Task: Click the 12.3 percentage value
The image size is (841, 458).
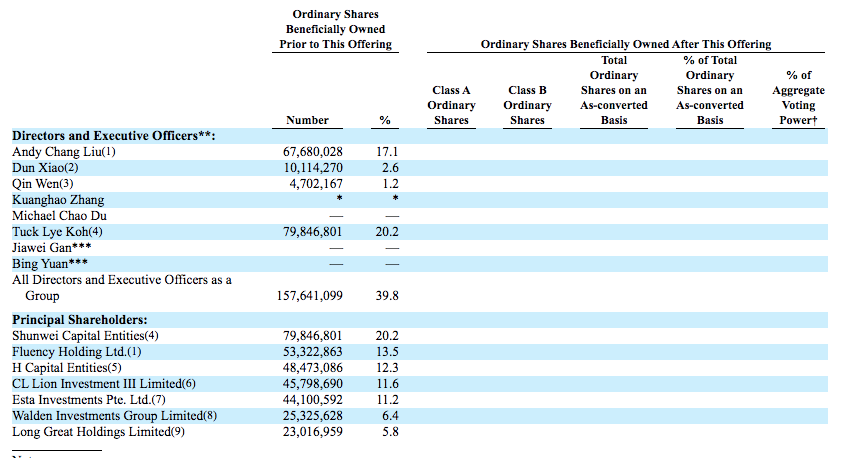Action: [x=387, y=368]
